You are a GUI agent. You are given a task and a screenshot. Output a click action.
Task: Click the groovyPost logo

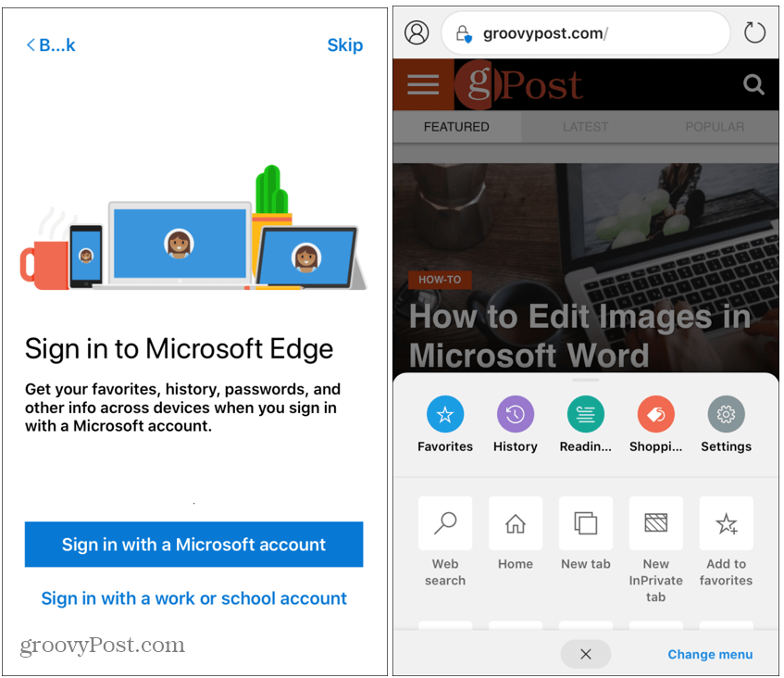point(519,85)
